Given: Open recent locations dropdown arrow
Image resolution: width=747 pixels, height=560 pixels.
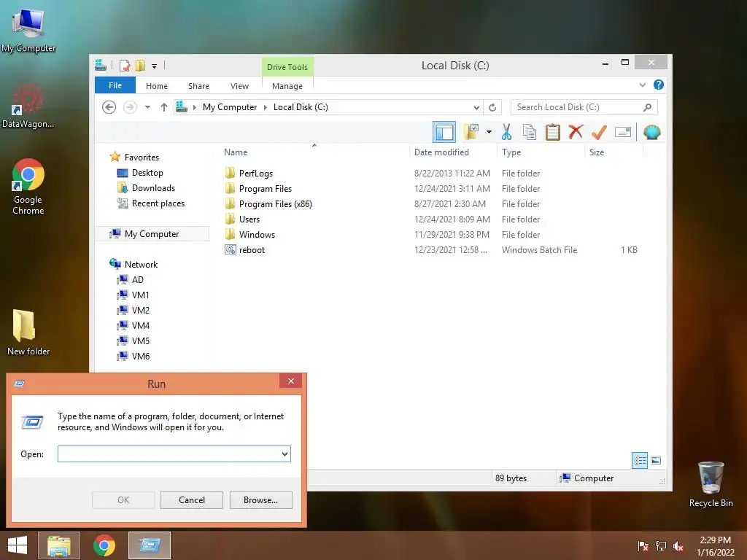Looking at the screenshot, I should (x=147, y=107).
